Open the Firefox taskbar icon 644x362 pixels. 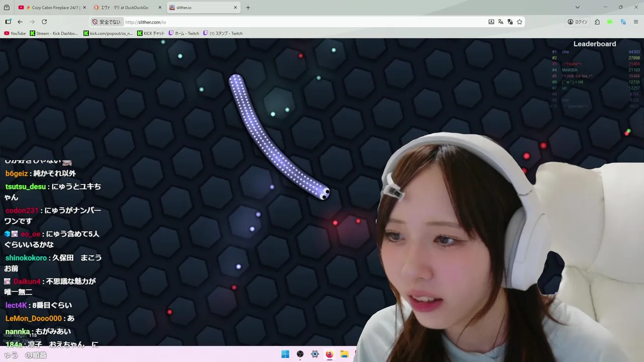coord(329,354)
